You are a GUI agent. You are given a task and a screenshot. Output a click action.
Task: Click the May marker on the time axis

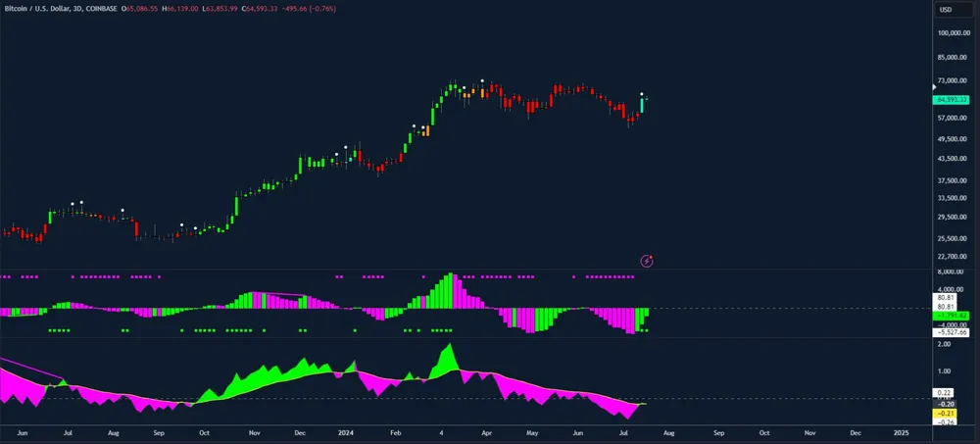pyautogui.click(x=532, y=431)
